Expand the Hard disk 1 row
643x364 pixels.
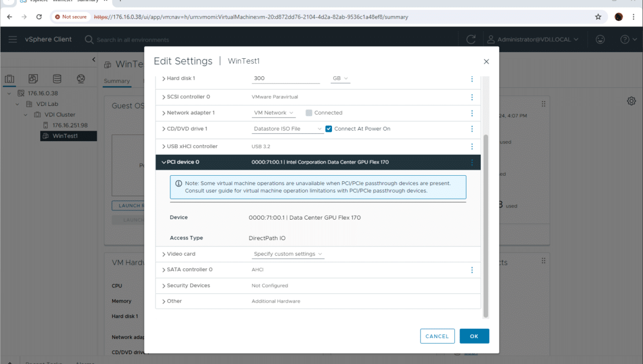tap(164, 79)
